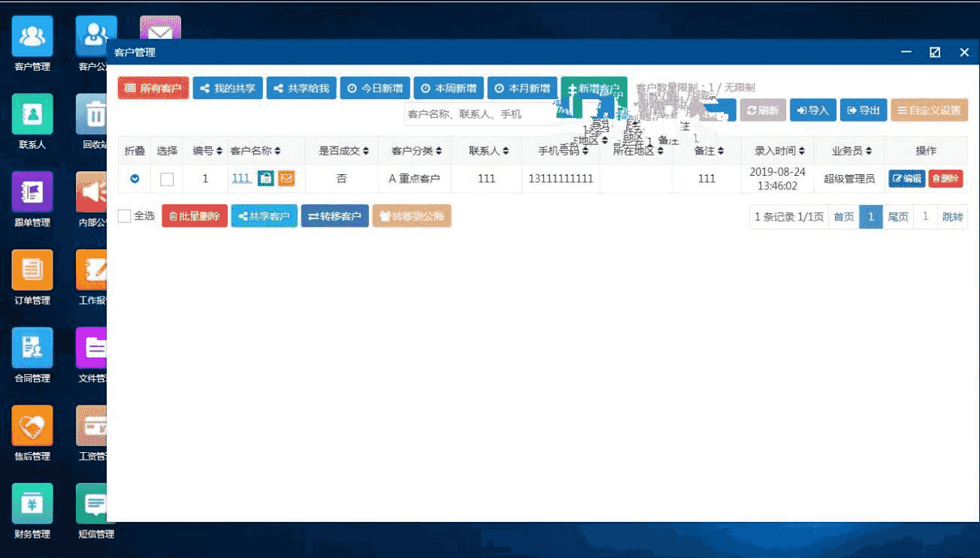Collapse customer row with the 折叠 chevron
This screenshot has width=980, height=558.
click(x=135, y=179)
